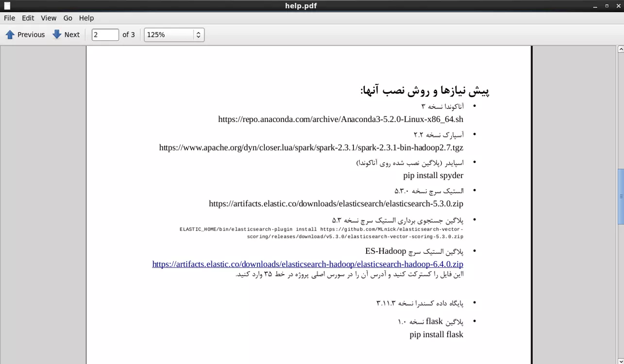This screenshot has height=364, width=624.
Task: Click 'pip install spyder' text
Action: [x=433, y=175]
